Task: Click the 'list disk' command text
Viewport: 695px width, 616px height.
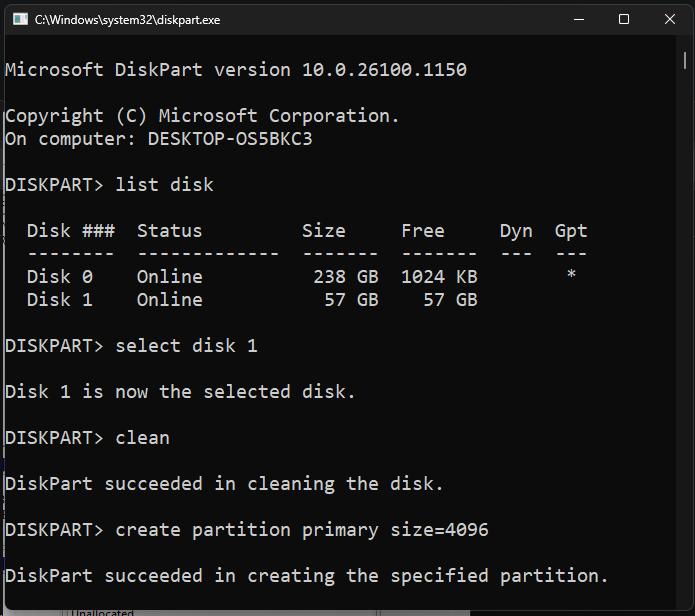Action: [x=164, y=185]
